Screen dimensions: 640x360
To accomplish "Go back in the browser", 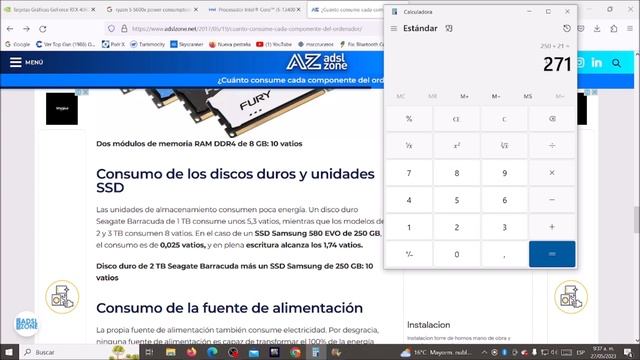I will pyautogui.click(x=10, y=29).
